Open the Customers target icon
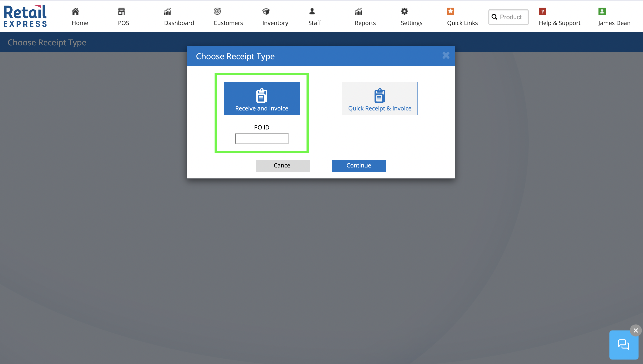The width and height of the screenshot is (643, 364). click(217, 11)
